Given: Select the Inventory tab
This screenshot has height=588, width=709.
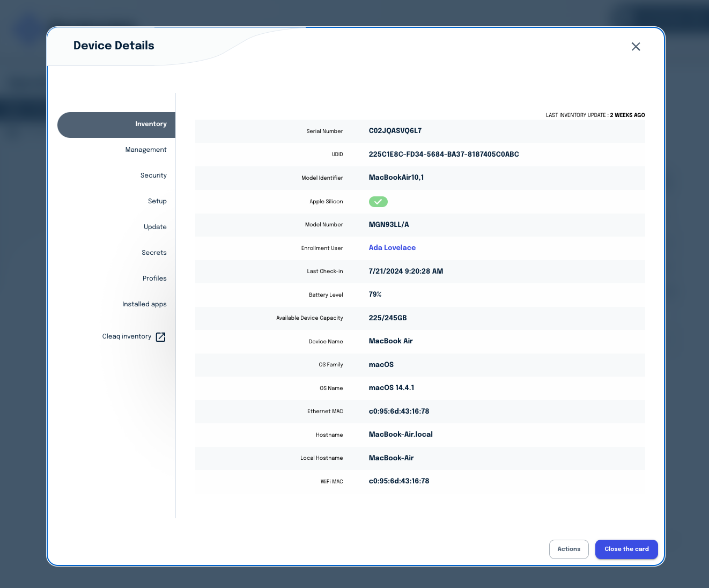Looking at the screenshot, I should tap(116, 124).
